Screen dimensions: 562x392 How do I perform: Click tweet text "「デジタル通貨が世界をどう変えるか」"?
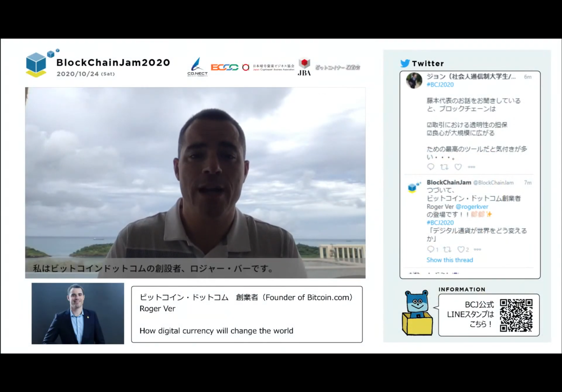[476, 235]
